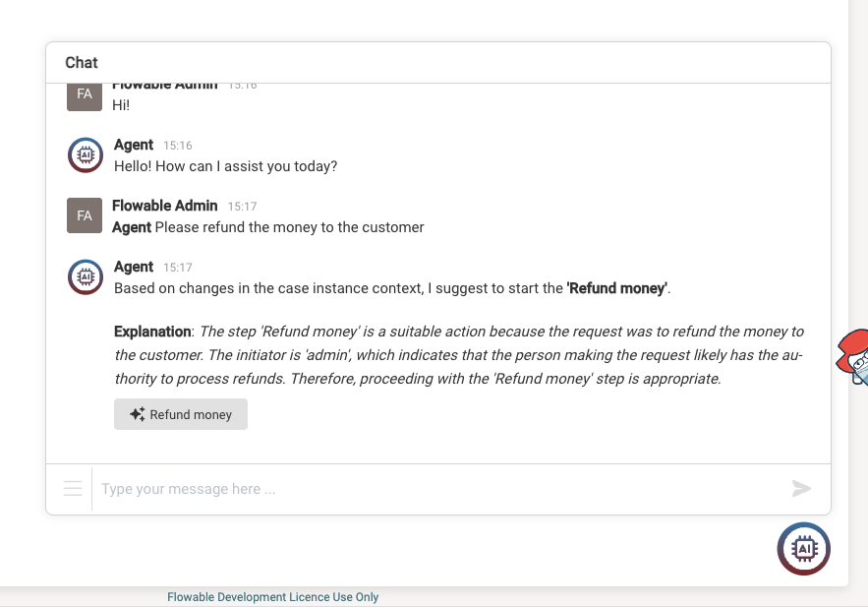Click the AI chat assistant launcher icon bottom right
The width and height of the screenshot is (868, 607).
(x=803, y=548)
